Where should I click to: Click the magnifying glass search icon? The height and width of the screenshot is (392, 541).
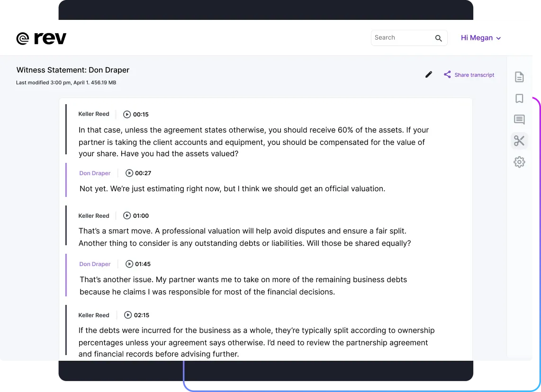(438, 38)
